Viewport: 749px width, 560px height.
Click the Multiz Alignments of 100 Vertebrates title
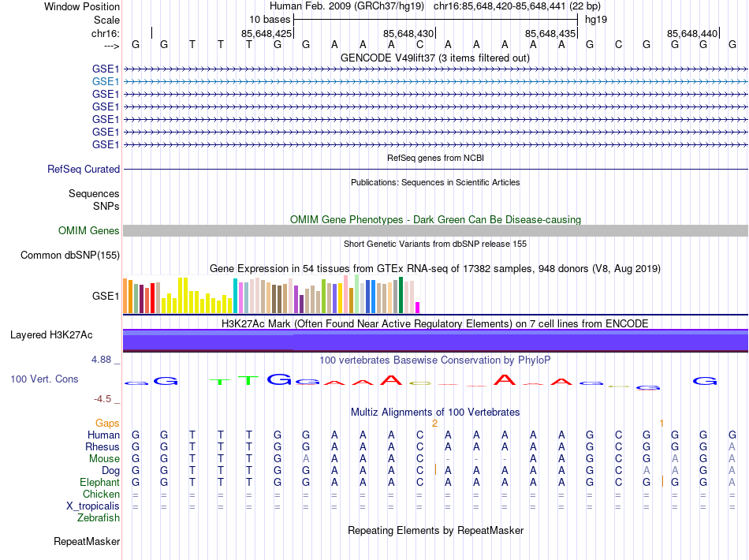[434, 413]
